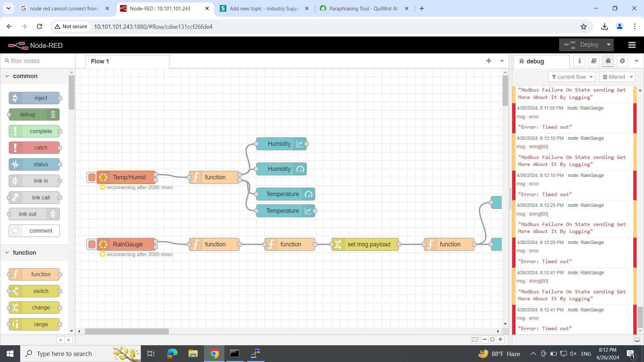Image resolution: width=644 pixels, height=362 pixels.
Task: Open the Node-RED hamburger main menu
Action: point(632,45)
